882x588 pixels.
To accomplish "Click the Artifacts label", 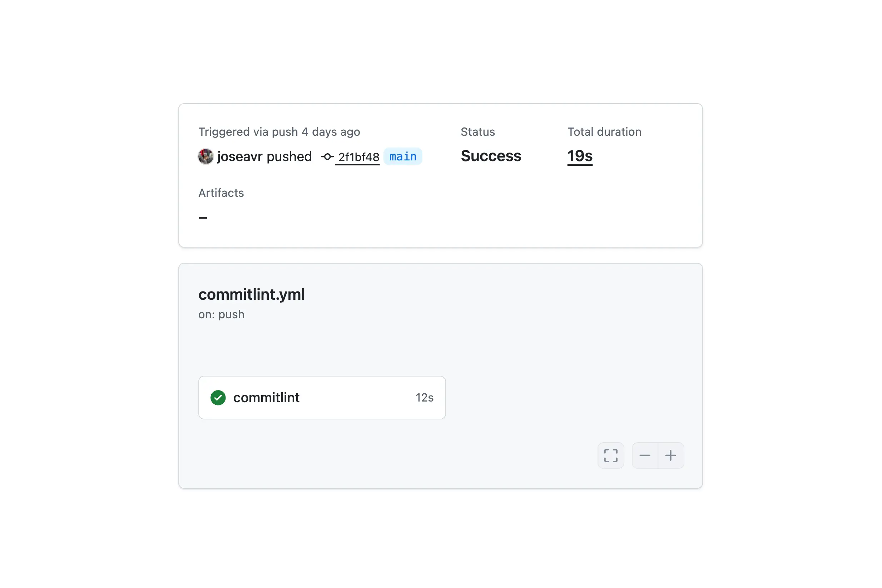I will tap(221, 193).
